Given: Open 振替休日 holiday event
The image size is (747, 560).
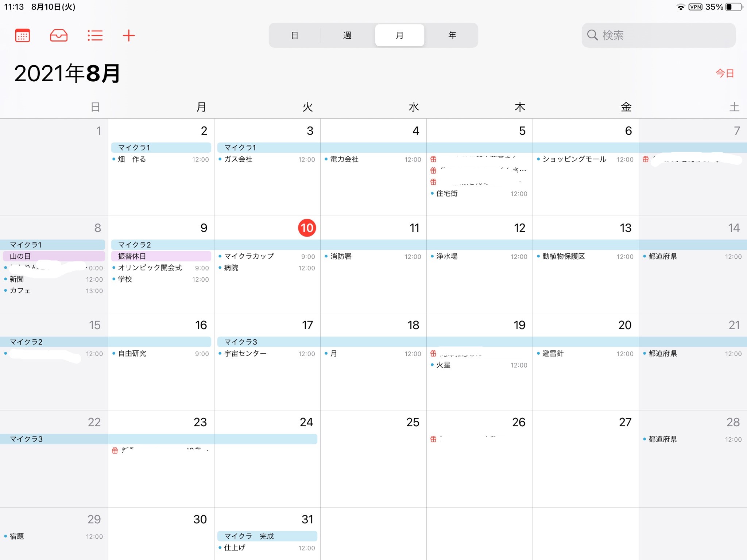Looking at the screenshot, I should tap(161, 256).
